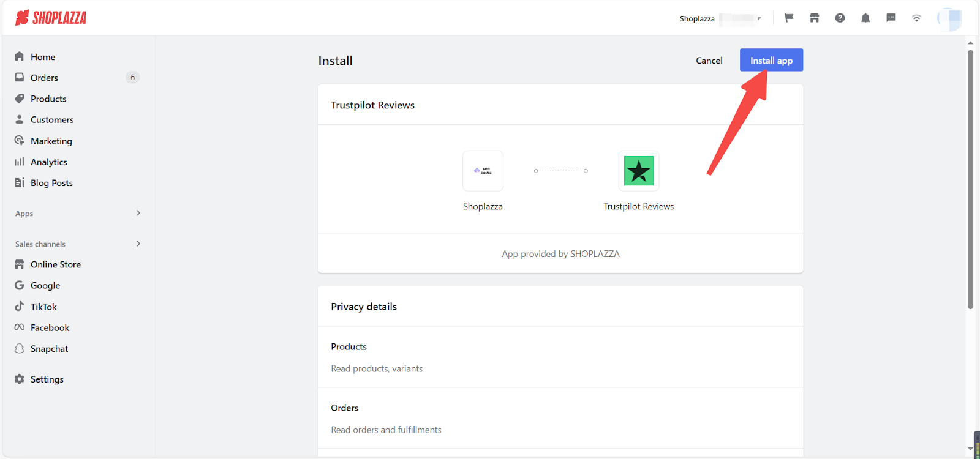980x459 pixels.
Task: Click the 'Orders' privacy section heading
Action: pyautogui.click(x=345, y=408)
